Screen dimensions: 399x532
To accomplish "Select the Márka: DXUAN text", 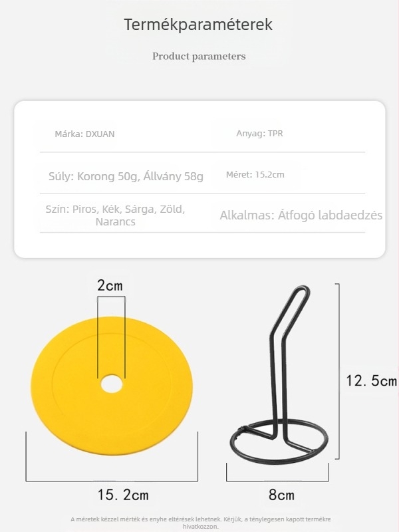I will pyautogui.click(x=84, y=134).
